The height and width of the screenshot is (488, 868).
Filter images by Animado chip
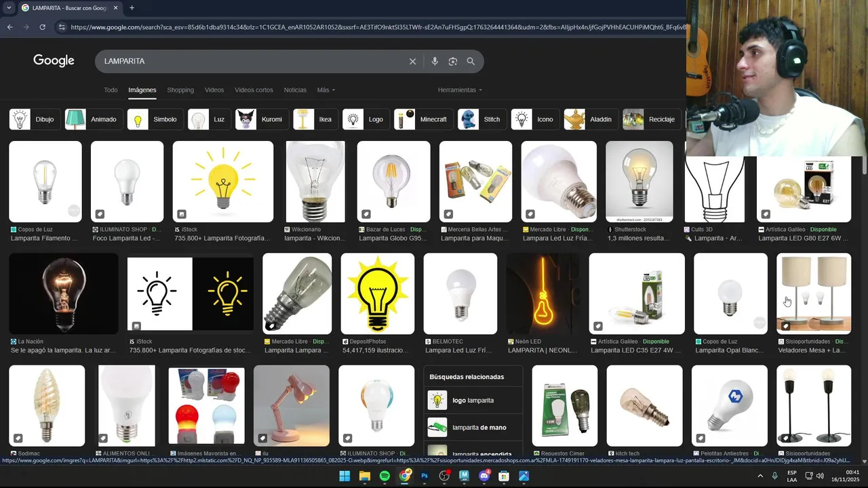click(94, 119)
